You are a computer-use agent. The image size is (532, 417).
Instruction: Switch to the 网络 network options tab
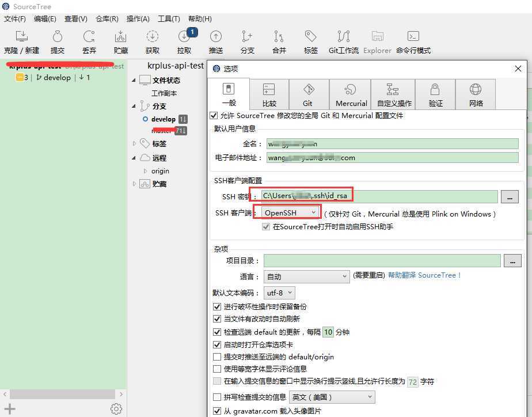pyautogui.click(x=476, y=94)
